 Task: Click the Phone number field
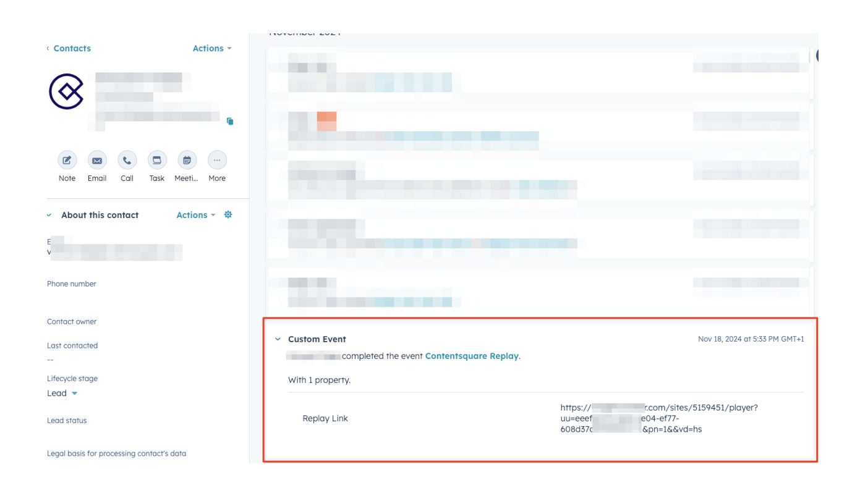pyautogui.click(x=72, y=284)
